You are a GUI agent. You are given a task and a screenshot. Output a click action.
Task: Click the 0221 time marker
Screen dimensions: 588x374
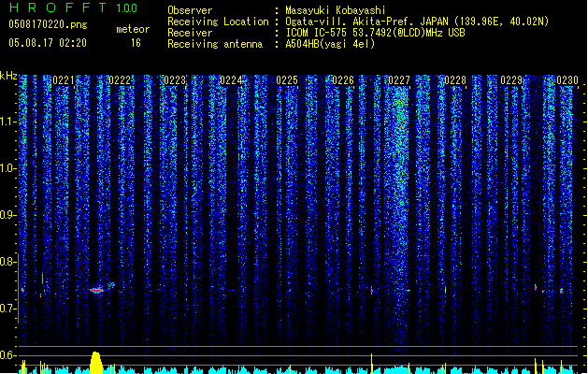(64, 80)
